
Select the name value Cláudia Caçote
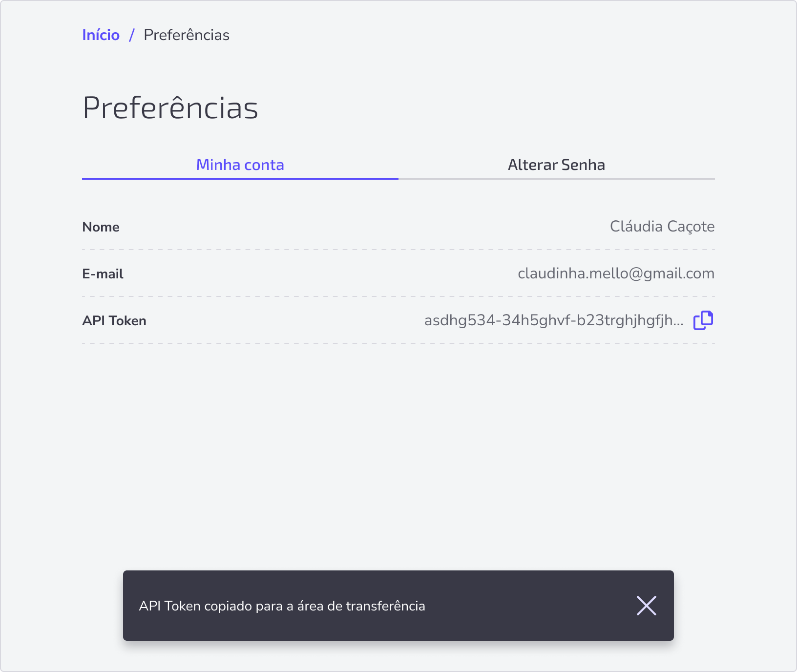[x=662, y=227]
